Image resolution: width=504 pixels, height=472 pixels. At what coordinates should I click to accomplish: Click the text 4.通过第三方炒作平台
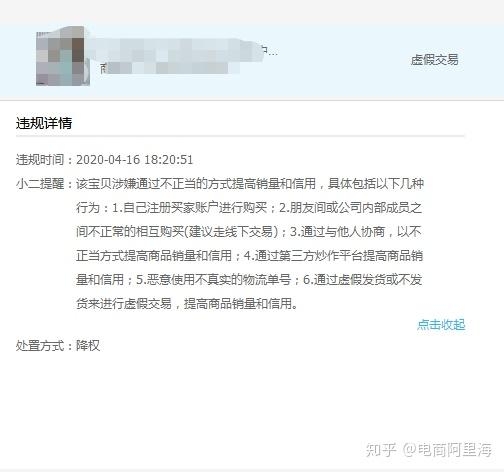point(303,256)
